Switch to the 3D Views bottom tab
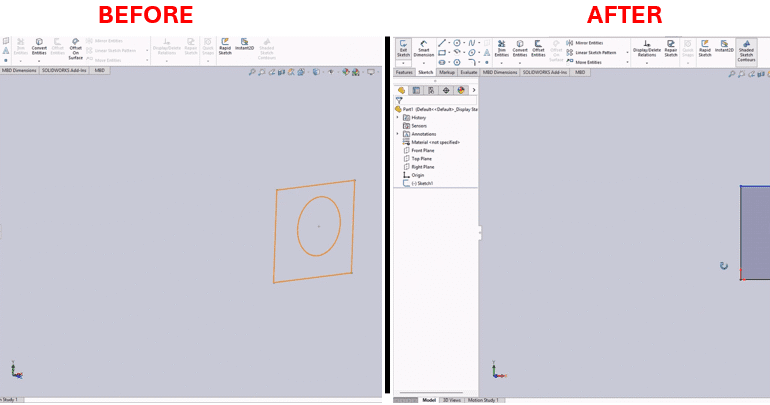The image size is (770, 405). [x=452, y=401]
